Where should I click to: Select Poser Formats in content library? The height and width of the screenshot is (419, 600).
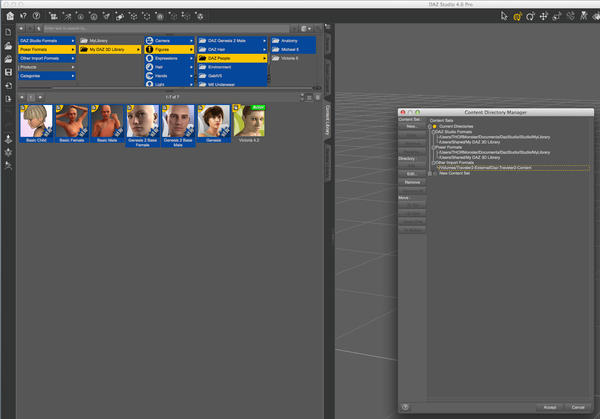[47, 49]
